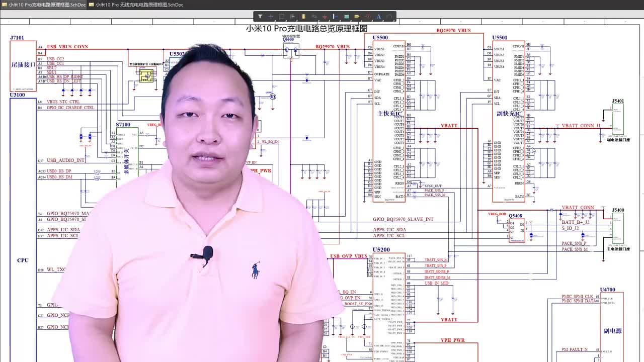Open the align objects tool
The height and width of the screenshot is (362, 644).
[x=292, y=17]
